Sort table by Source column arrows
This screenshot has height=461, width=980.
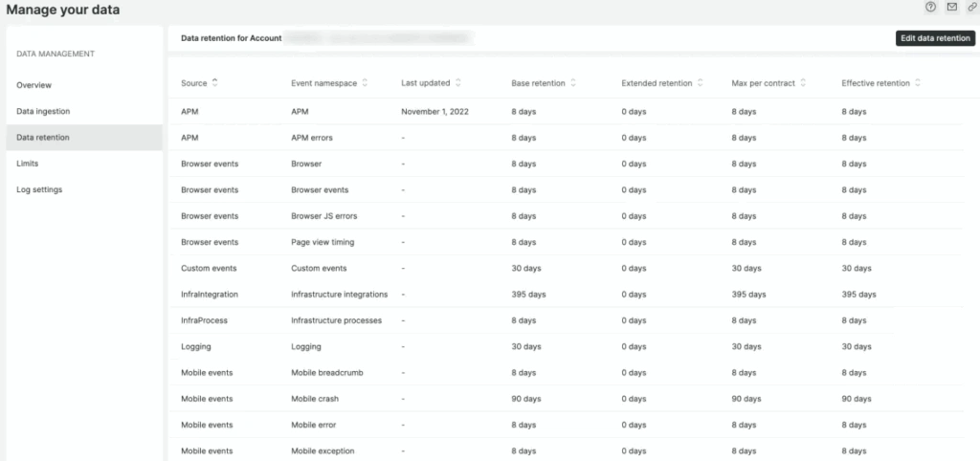tap(214, 83)
